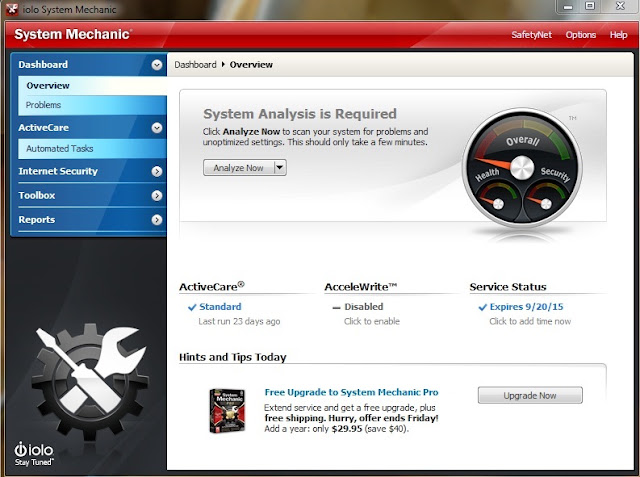Click the Analyze Now button
Viewport: 640px width, 477px height.
[239, 168]
